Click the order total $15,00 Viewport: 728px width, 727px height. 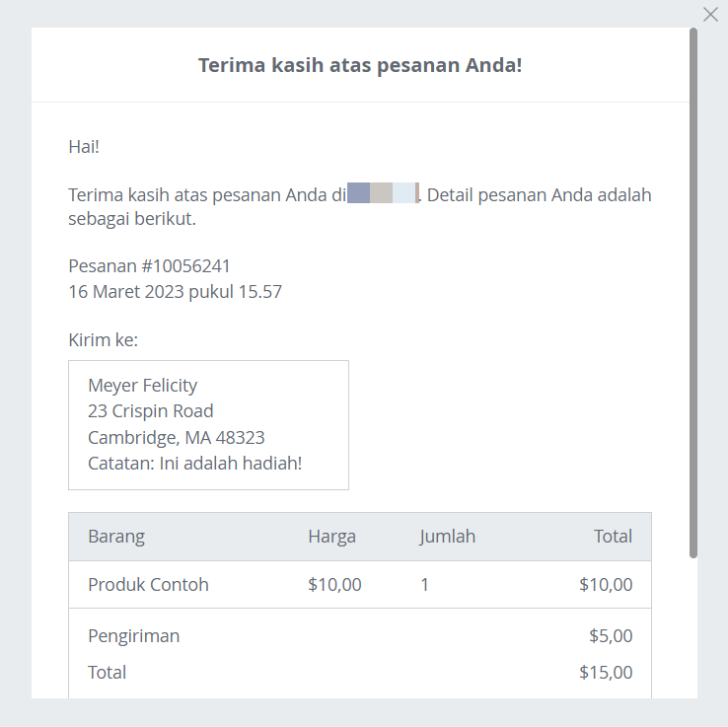[606, 672]
